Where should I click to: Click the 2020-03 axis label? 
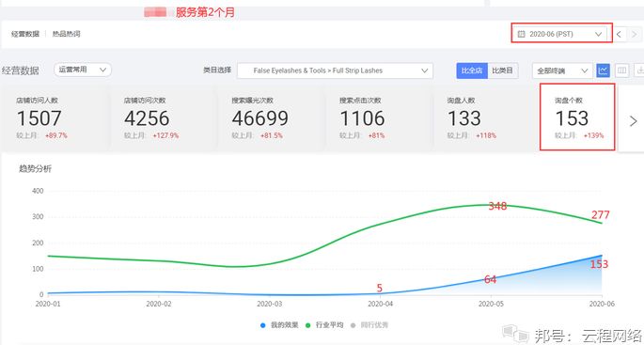click(x=270, y=304)
